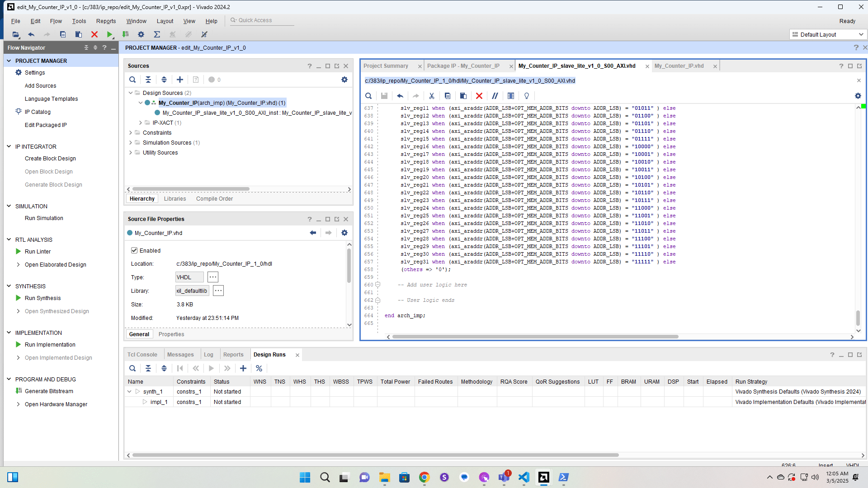This screenshot has width=868, height=488.
Task: Expand the Simulation Sources folder
Action: [x=131, y=142]
